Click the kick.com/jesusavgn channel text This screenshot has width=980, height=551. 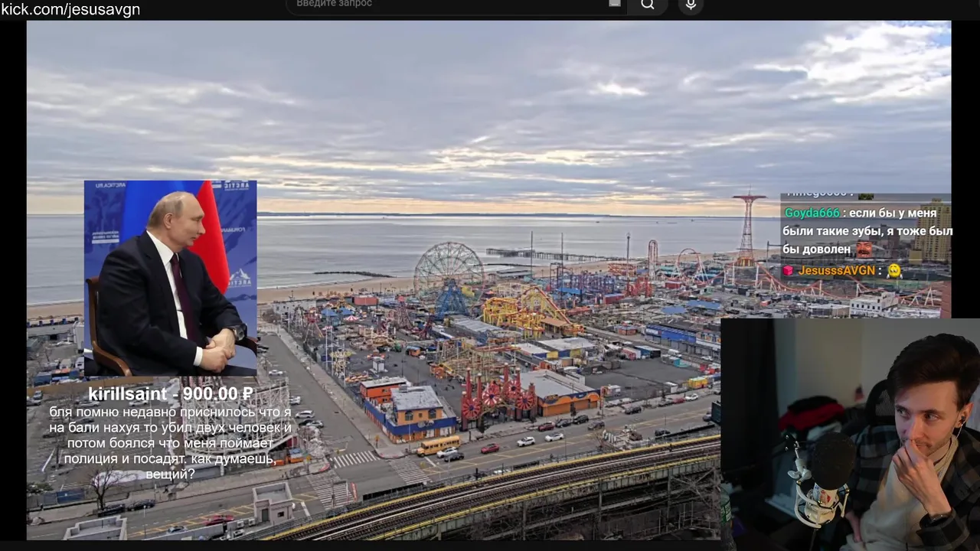point(70,9)
